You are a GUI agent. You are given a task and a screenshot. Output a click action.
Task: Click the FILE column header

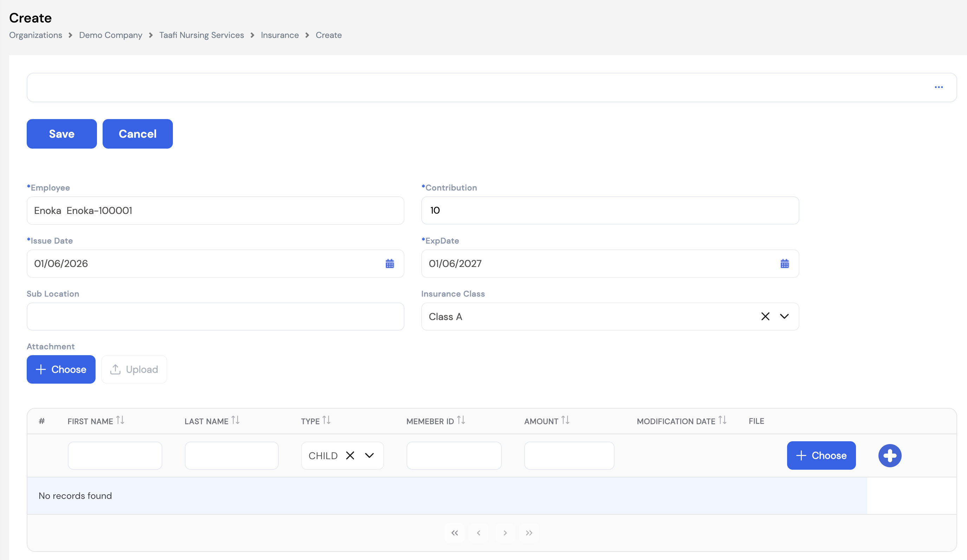[x=756, y=421]
